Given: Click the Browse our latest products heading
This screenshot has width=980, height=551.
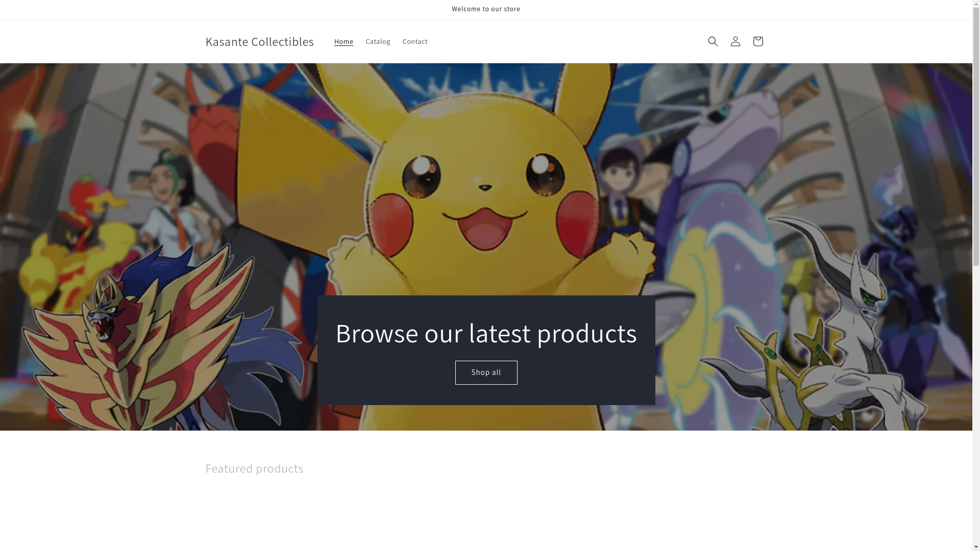Looking at the screenshot, I should tap(486, 333).
